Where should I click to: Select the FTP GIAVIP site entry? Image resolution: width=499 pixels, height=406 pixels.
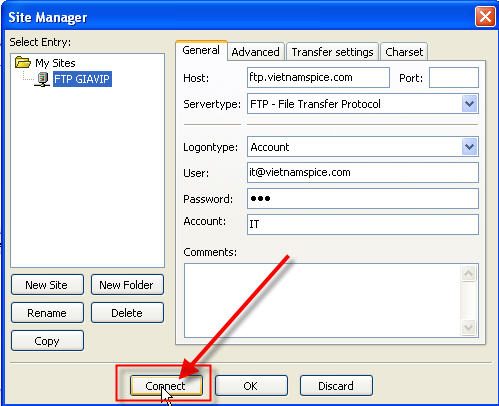pos(82,79)
